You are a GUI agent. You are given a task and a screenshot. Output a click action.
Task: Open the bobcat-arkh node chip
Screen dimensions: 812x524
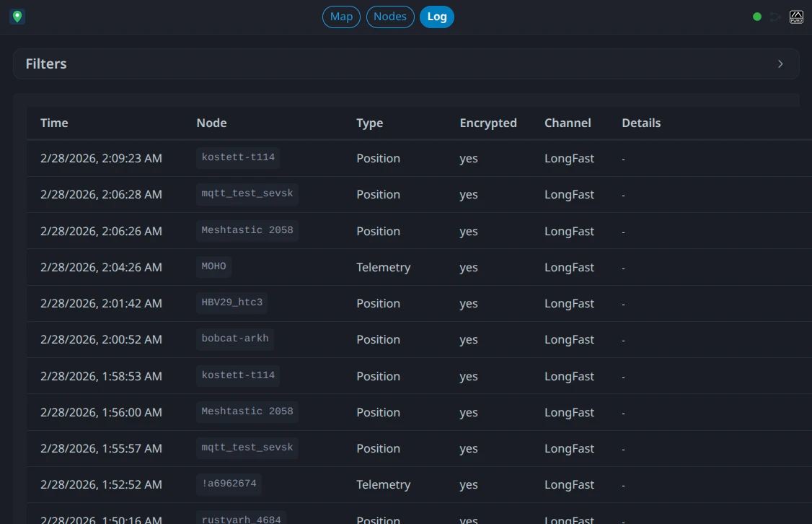click(234, 339)
